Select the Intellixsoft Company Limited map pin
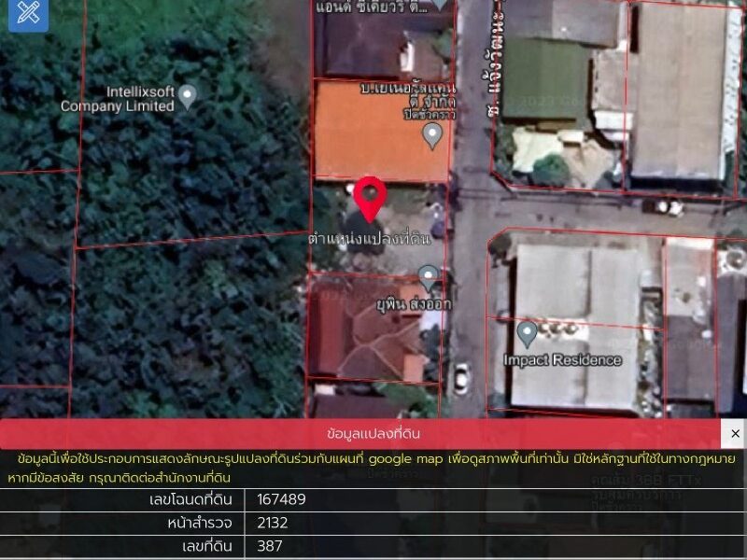 [187, 94]
